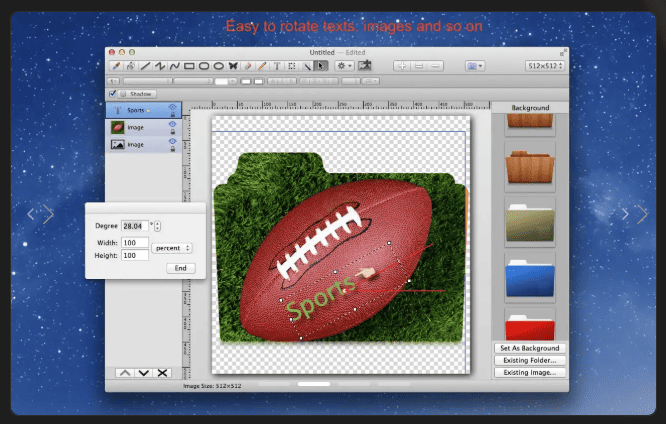
Task: Click the plus zoom button
Action: (402, 66)
